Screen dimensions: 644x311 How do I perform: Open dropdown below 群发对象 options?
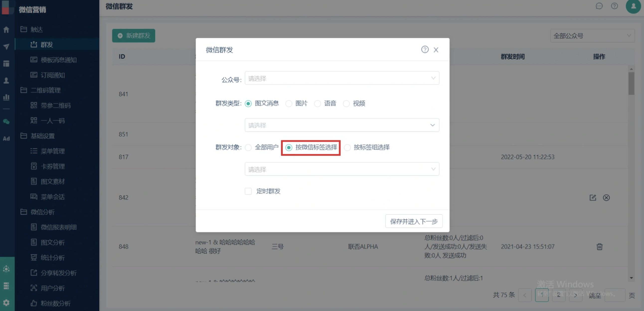point(342,169)
